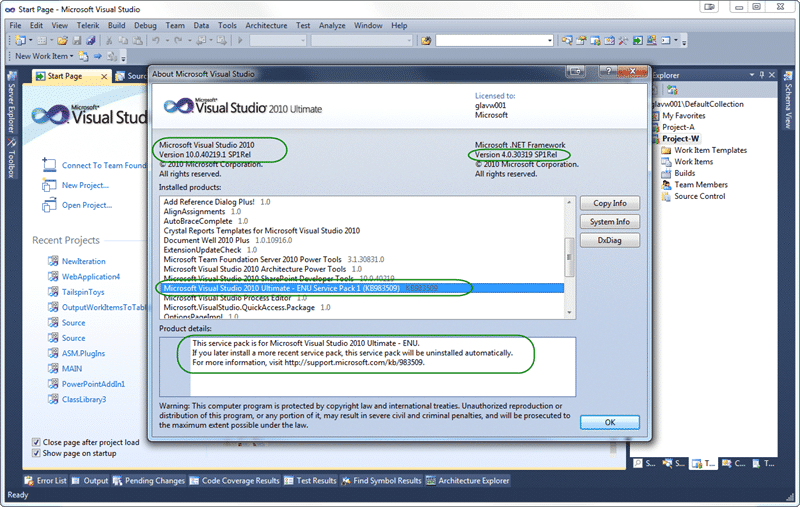This screenshot has width=800, height=507.
Task: Open the Schema View side tab
Action: [x=788, y=99]
